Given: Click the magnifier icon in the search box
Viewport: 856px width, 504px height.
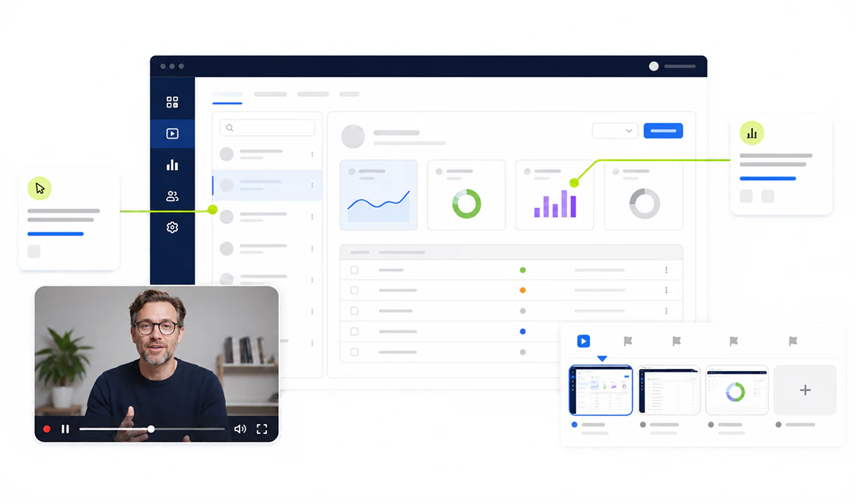Looking at the screenshot, I should (230, 128).
